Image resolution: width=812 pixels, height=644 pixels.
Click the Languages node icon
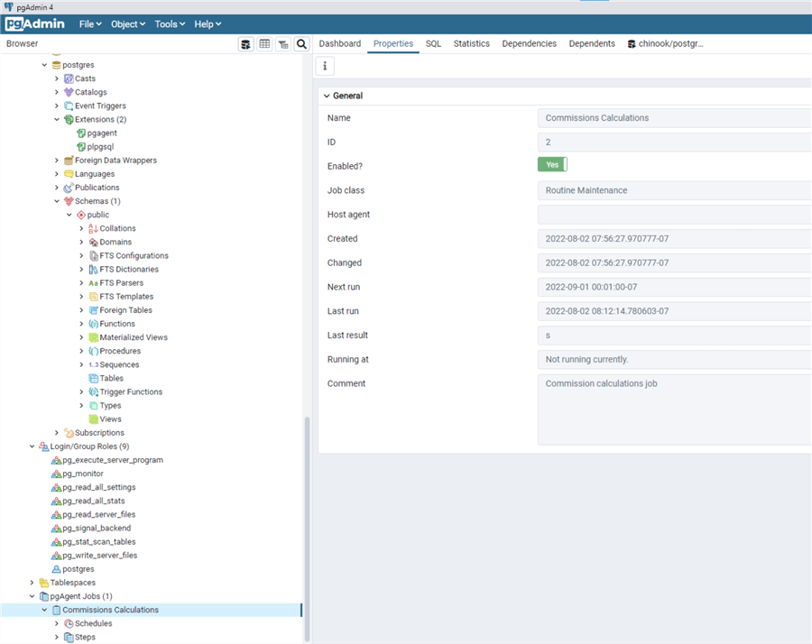point(69,174)
